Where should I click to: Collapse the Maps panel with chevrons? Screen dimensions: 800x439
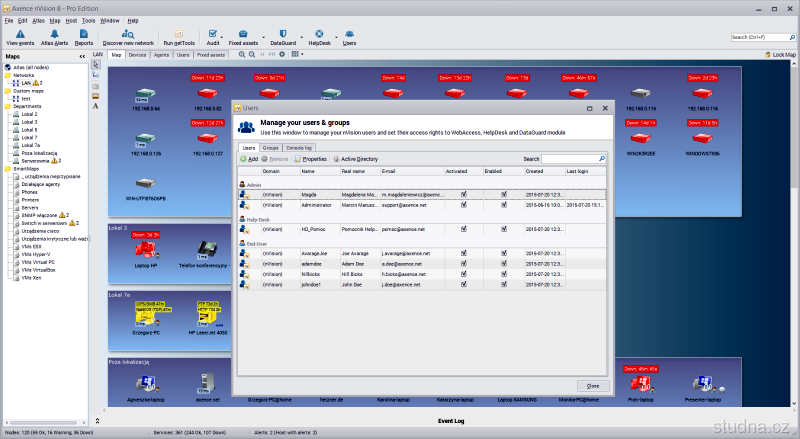[x=83, y=55]
